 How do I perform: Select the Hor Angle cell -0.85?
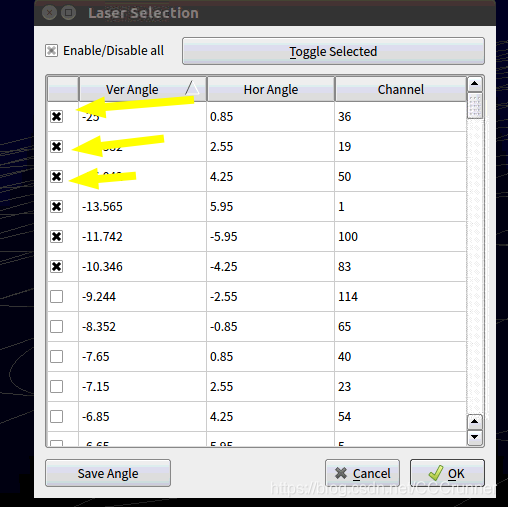(x=271, y=327)
